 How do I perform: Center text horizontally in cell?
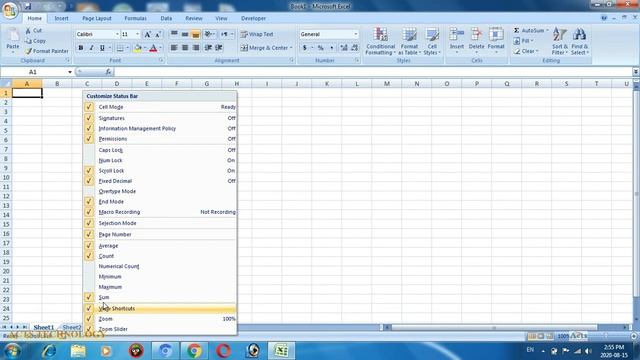pos(185,48)
